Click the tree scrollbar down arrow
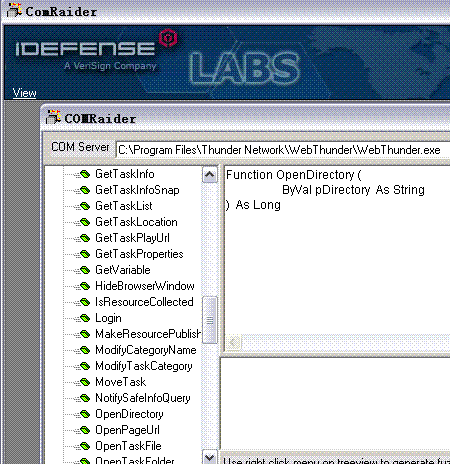This screenshot has height=464, width=450. coord(210,457)
